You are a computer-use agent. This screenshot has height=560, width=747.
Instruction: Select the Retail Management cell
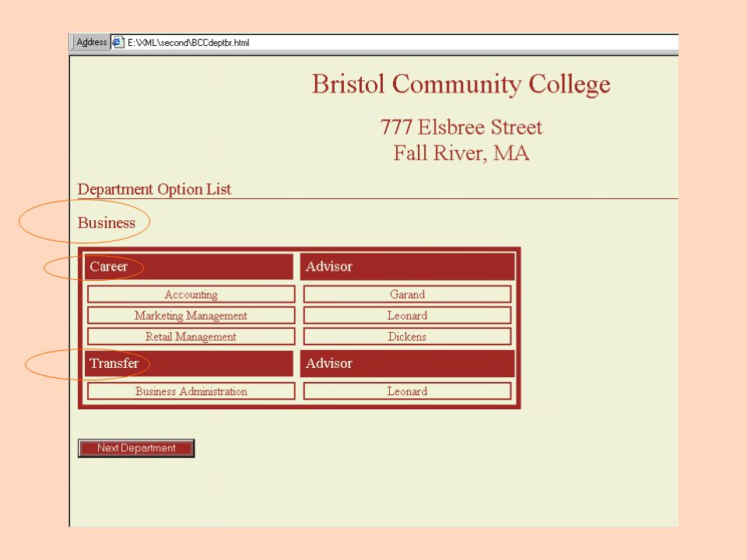point(191,336)
